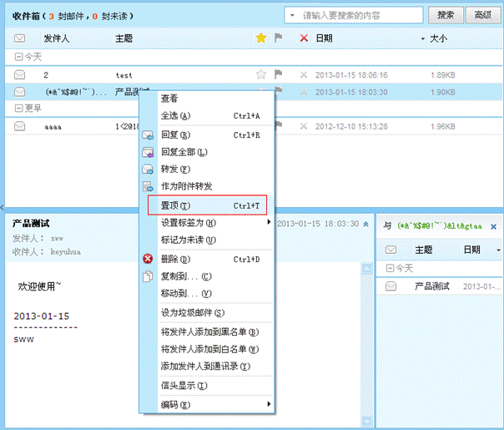
Task: Star the 'test' email from sender 2
Action: pyautogui.click(x=261, y=75)
